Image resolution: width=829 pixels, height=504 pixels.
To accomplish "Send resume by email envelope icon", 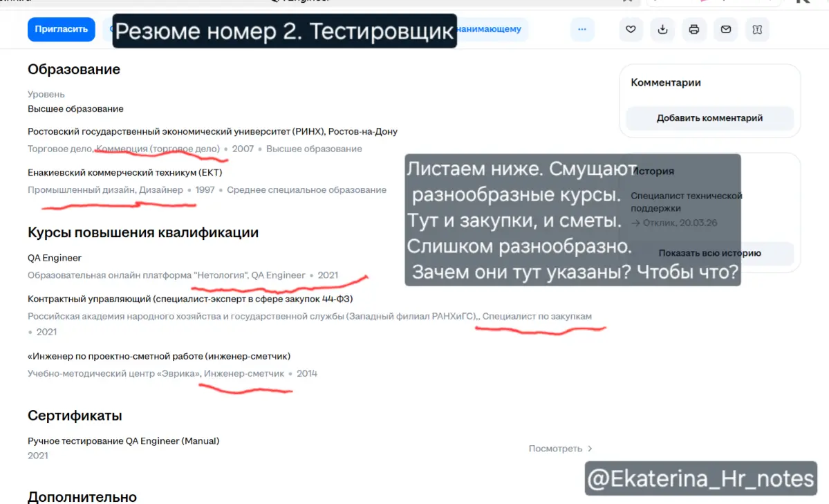I will 726,29.
